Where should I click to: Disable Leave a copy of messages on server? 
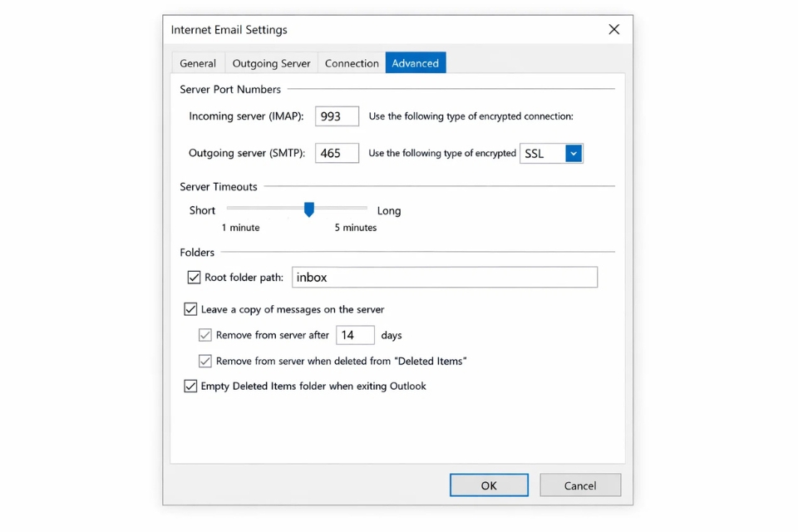pos(190,308)
